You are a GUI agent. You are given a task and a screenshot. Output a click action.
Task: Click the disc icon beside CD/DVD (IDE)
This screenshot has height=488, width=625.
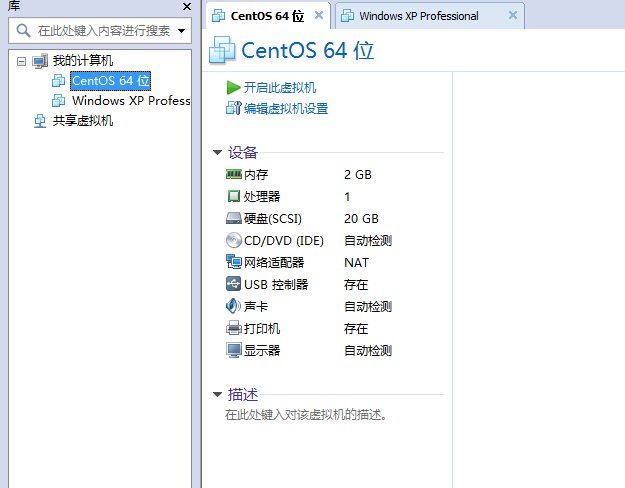tap(234, 240)
